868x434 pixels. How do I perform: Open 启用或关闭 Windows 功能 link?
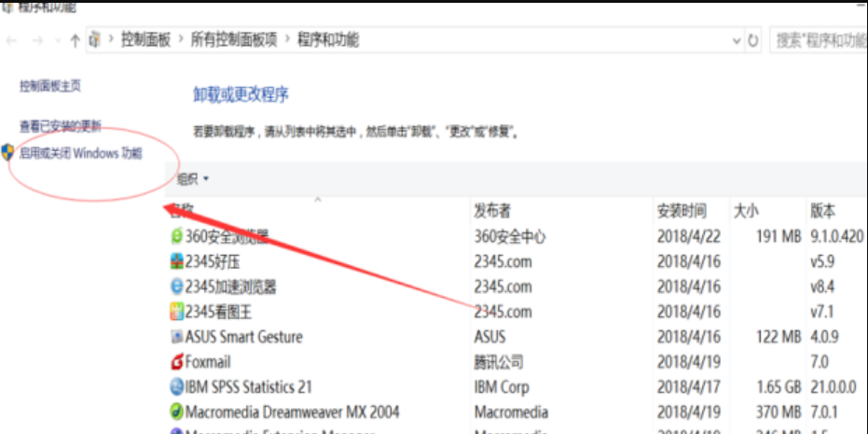[x=81, y=153]
